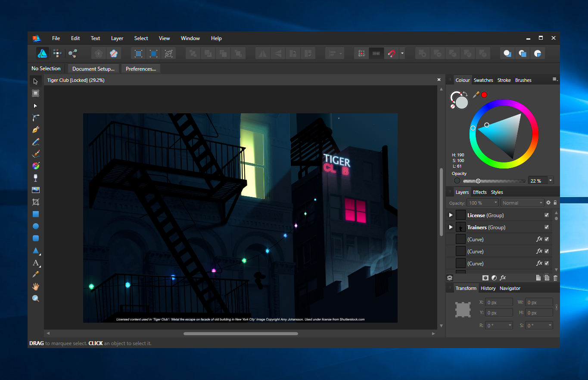Switch to the Pixel persona icon
This screenshot has width=588, height=380.
[x=57, y=53]
